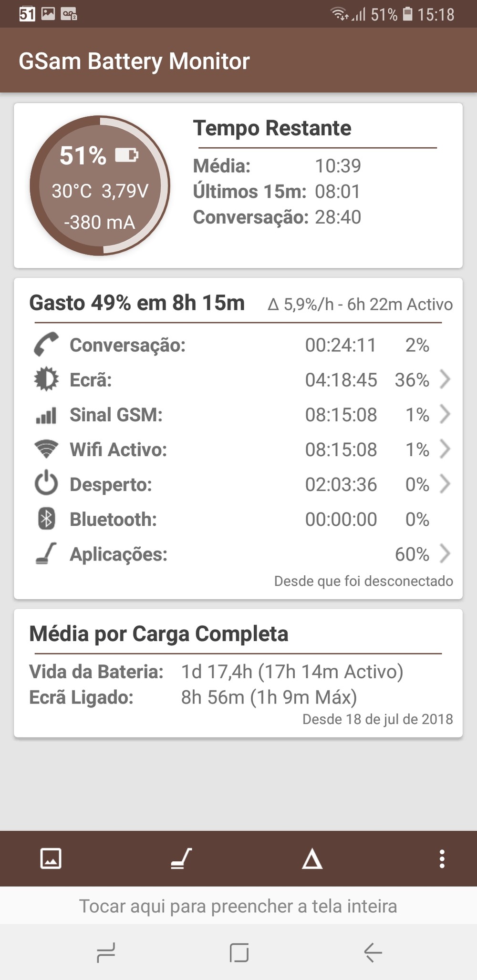The height and width of the screenshot is (980, 477).
Task: Expand Desperto details chevron
Action: pos(445,484)
